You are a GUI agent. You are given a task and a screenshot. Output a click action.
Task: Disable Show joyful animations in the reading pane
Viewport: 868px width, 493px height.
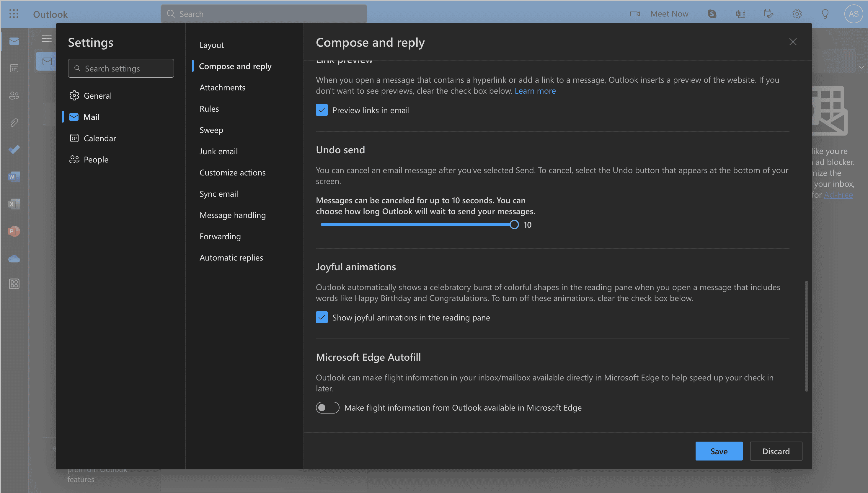[322, 317]
